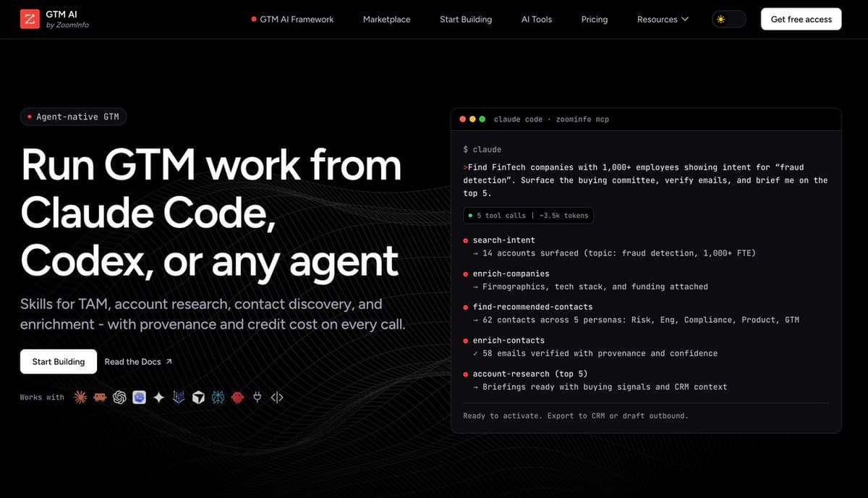Click the 'Ready to activate. Export to CRM' line
The width and height of the screenshot is (868, 498).
pos(576,416)
